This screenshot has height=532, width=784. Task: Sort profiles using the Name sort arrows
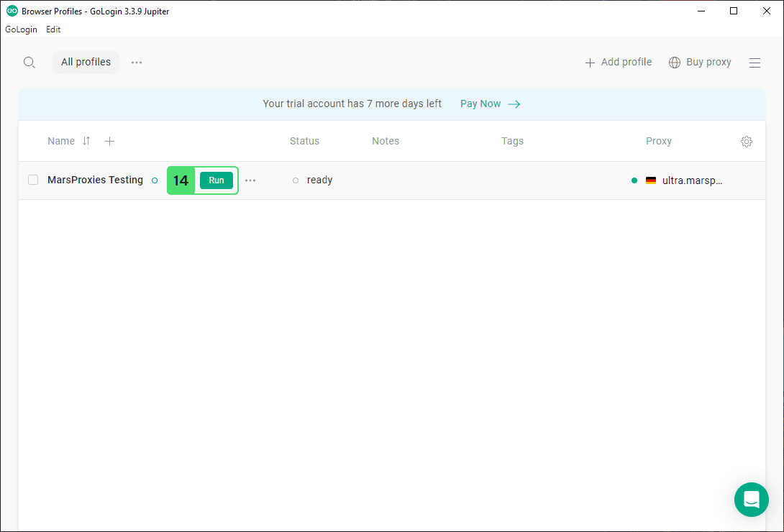pos(86,141)
